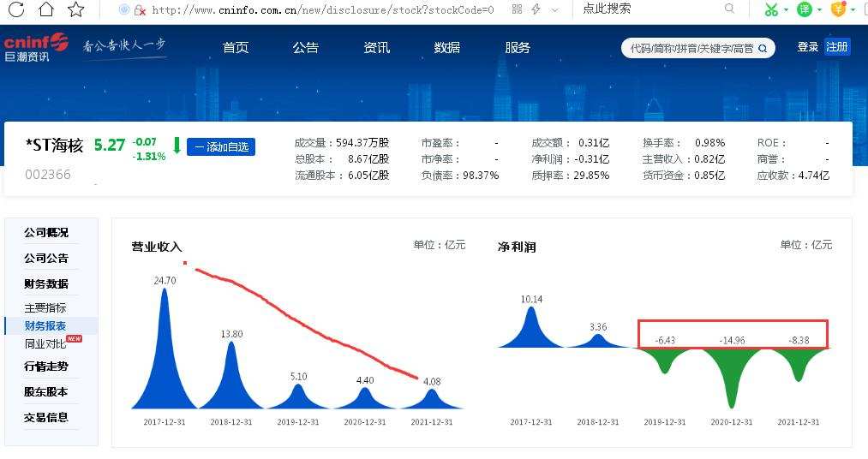
Task: Open 公司公告 in sidebar
Action: pos(46,259)
